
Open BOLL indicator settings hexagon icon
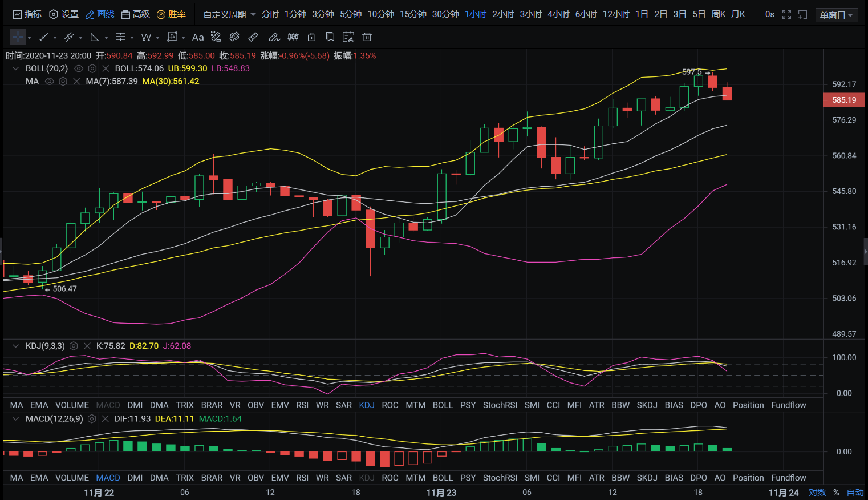(92, 68)
